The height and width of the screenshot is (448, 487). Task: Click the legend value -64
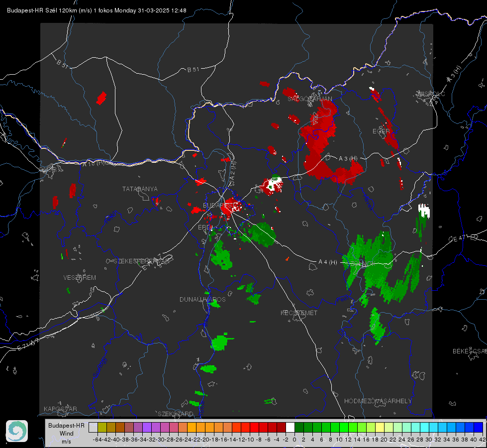97,440
